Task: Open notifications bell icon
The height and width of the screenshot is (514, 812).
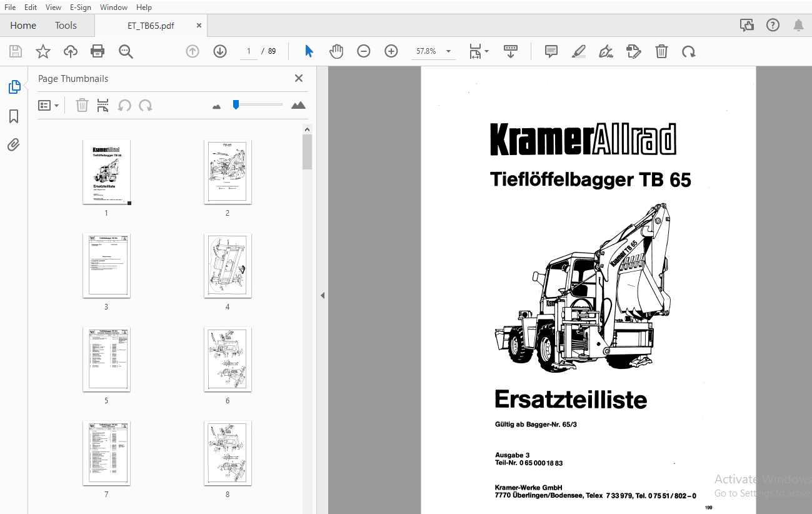Action: pyautogui.click(x=798, y=25)
